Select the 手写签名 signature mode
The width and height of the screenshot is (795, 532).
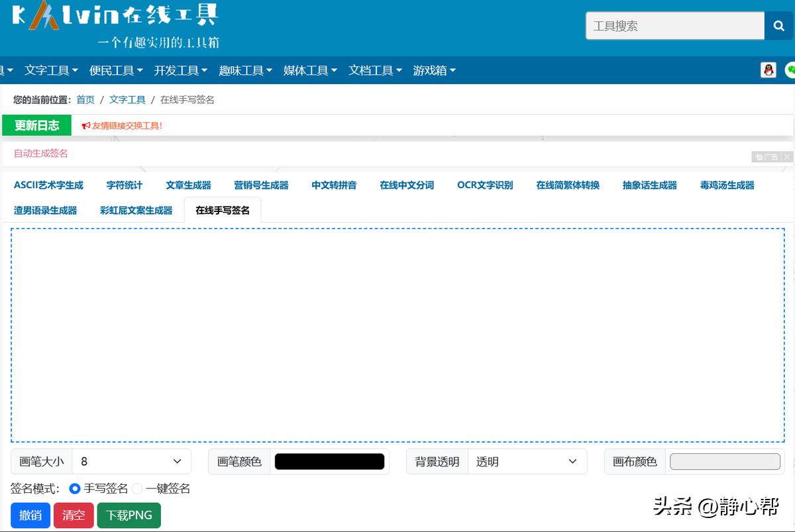coord(74,488)
